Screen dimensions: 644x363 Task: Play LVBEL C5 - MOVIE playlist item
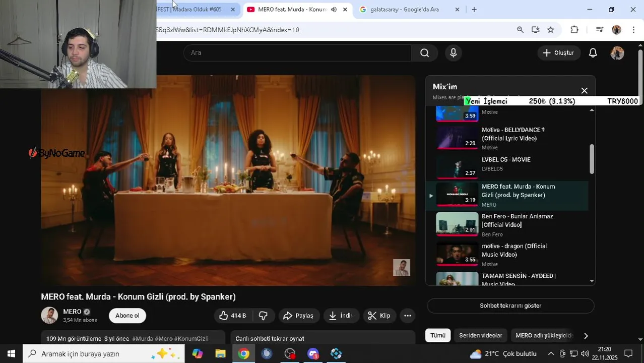click(x=507, y=166)
